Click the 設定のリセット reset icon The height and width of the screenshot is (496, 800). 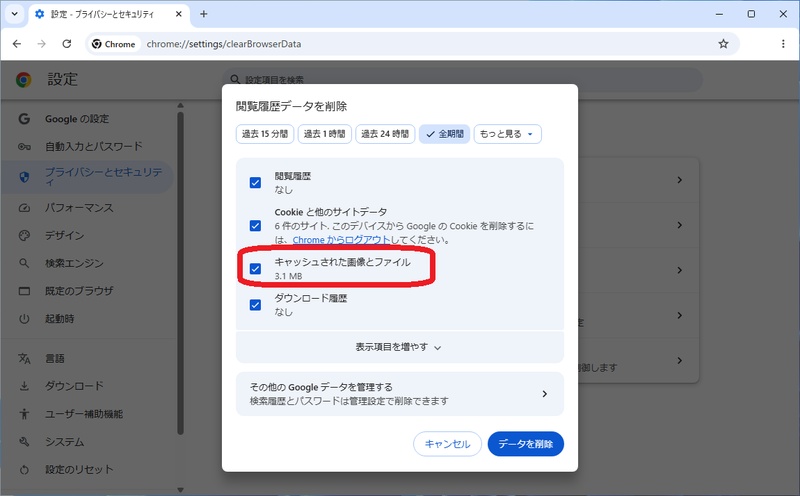pos(24,469)
